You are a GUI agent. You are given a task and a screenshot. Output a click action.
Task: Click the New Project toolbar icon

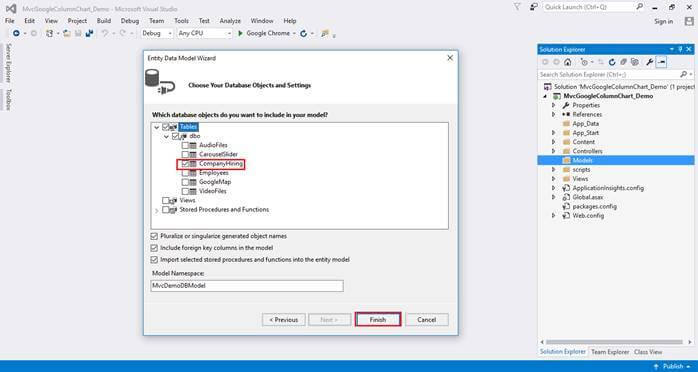coord(49,33)
